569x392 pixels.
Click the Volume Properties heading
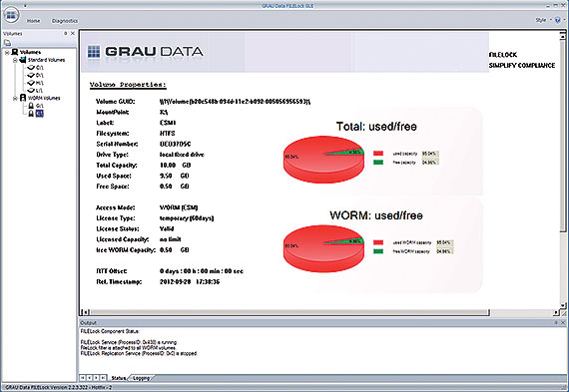128,85
